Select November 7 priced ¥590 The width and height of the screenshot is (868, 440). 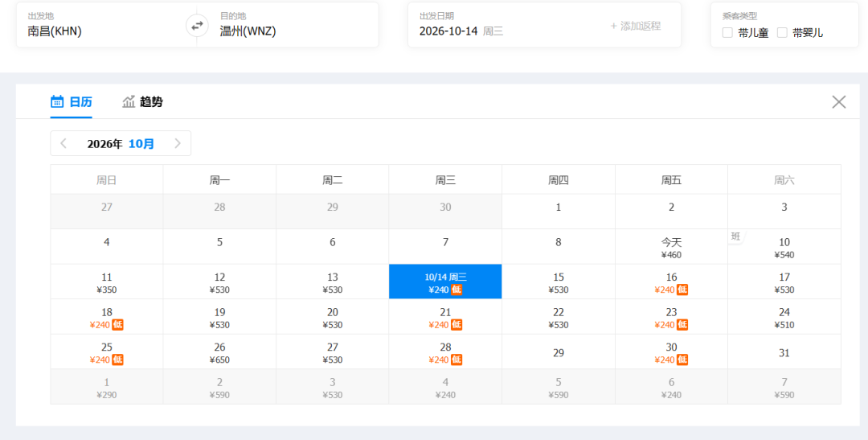point(784,387)
